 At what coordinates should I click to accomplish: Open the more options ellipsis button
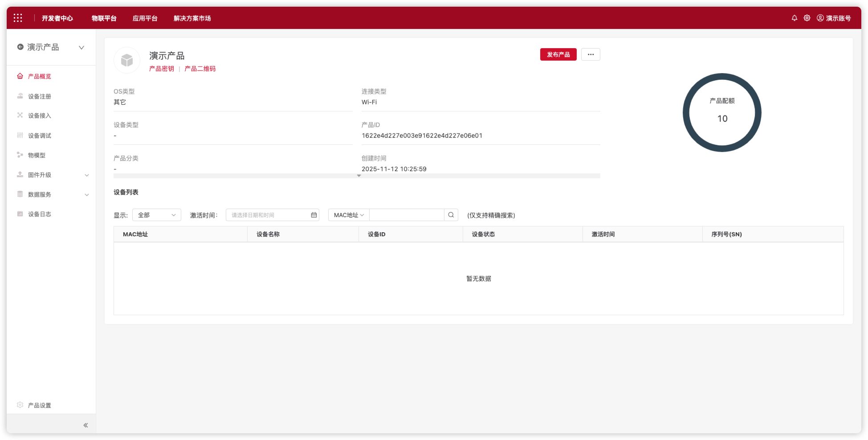pyautogui.click(x=591, y=54)
